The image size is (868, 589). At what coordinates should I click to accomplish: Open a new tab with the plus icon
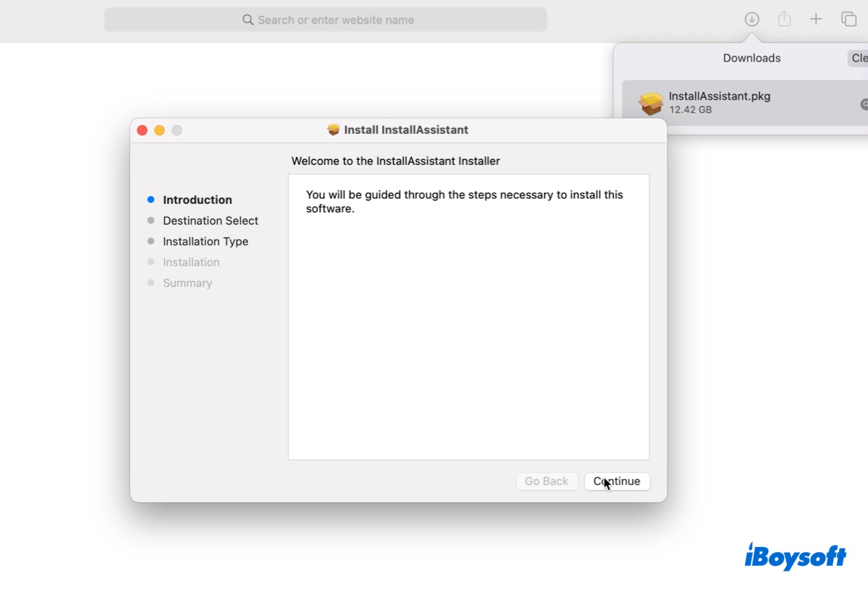tap(816, 19)
